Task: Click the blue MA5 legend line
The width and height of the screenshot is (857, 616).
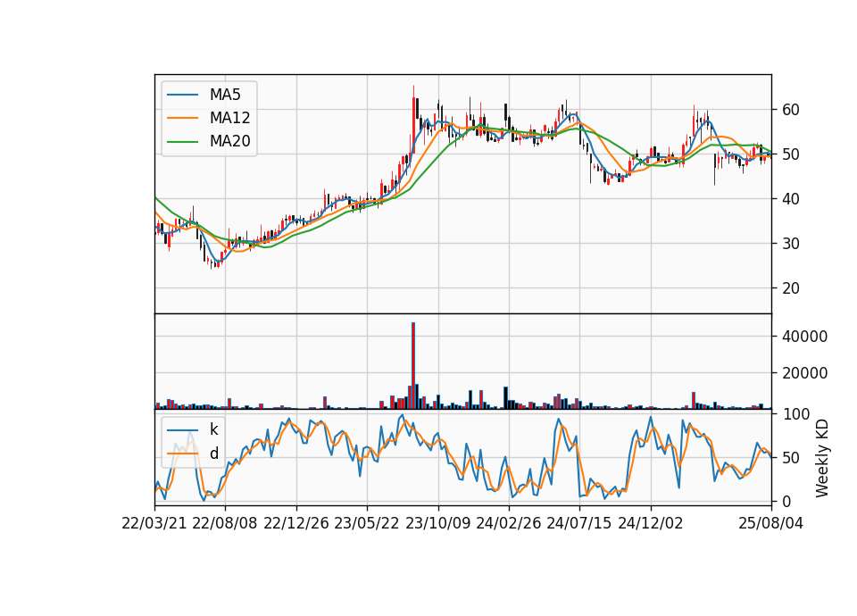Action: tap(182, 96)
